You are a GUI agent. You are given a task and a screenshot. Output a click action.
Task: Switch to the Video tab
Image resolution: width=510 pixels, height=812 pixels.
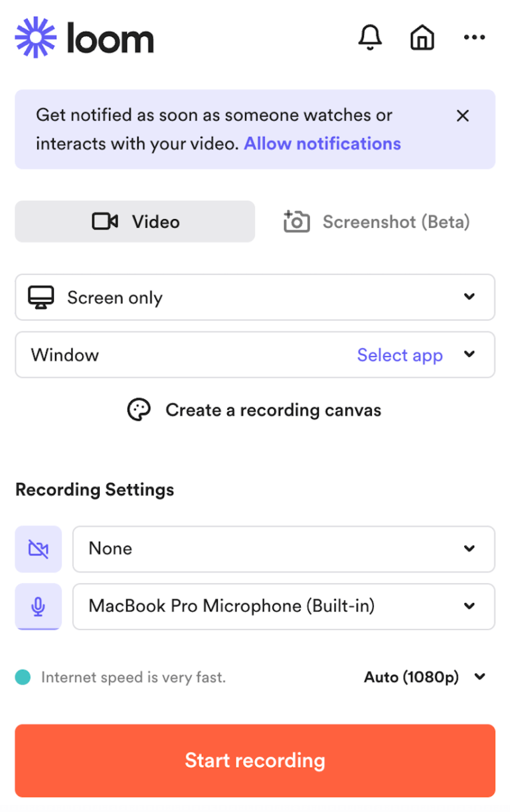click(135, 221)
